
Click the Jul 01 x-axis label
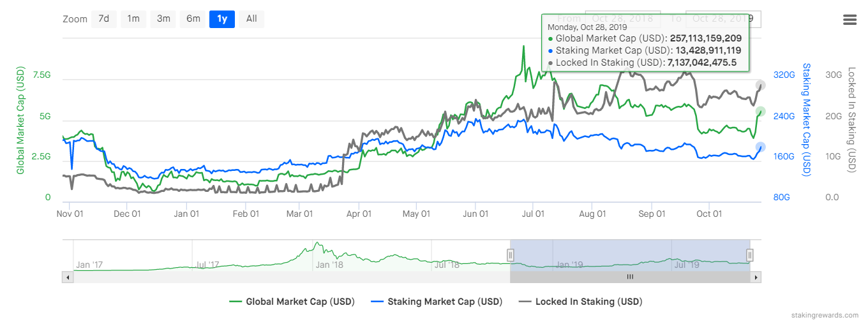[x=533, y=214]
